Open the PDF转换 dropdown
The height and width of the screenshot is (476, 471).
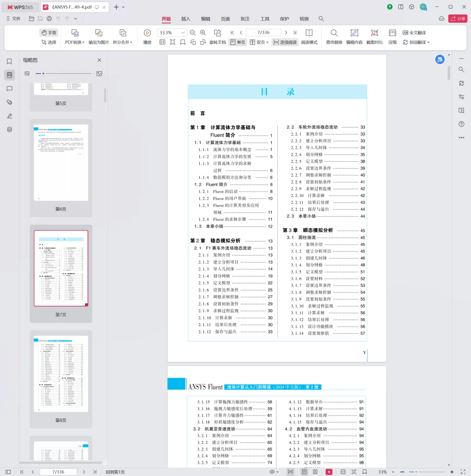(75, 42)
